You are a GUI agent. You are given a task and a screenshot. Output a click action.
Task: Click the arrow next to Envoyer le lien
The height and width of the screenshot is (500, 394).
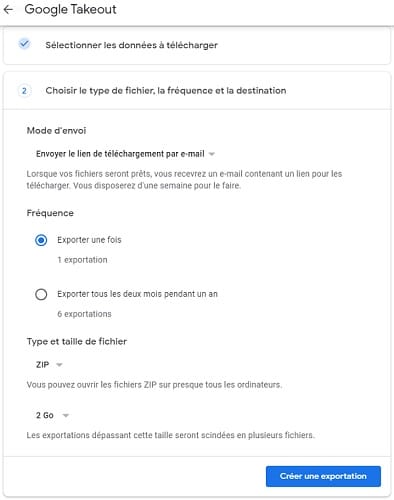(212, 154)
